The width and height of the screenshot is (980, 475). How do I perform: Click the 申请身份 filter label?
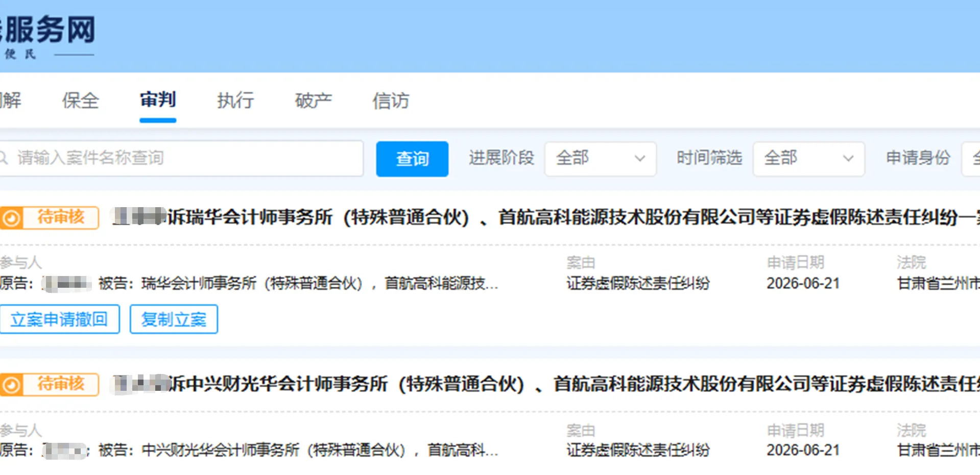918,158
